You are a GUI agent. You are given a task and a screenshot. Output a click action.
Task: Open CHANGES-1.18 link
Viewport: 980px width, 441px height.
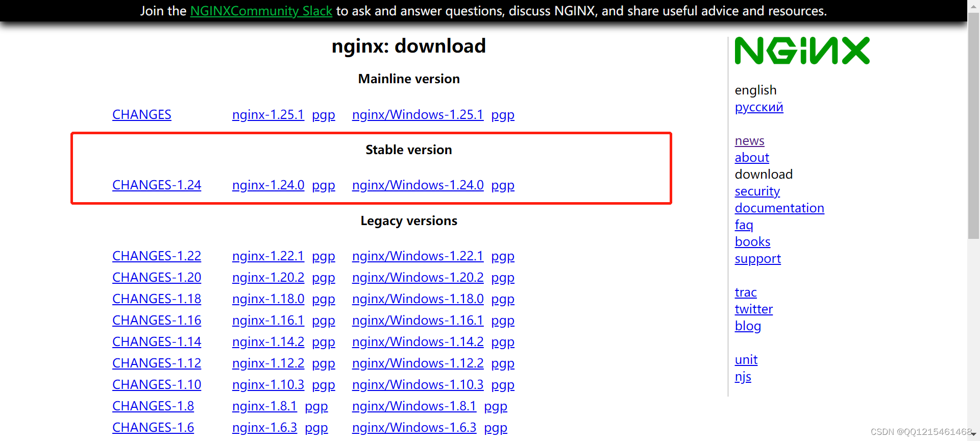157,299
